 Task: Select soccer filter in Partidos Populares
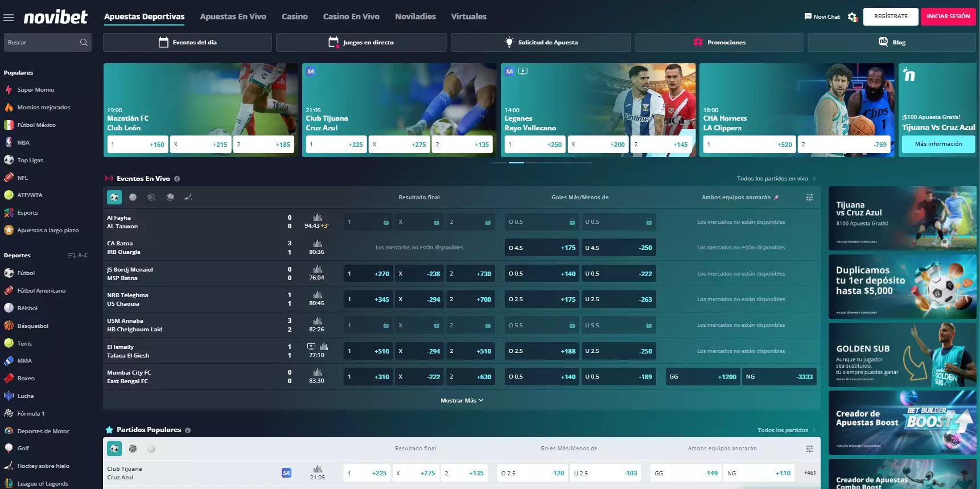point(114,449)
